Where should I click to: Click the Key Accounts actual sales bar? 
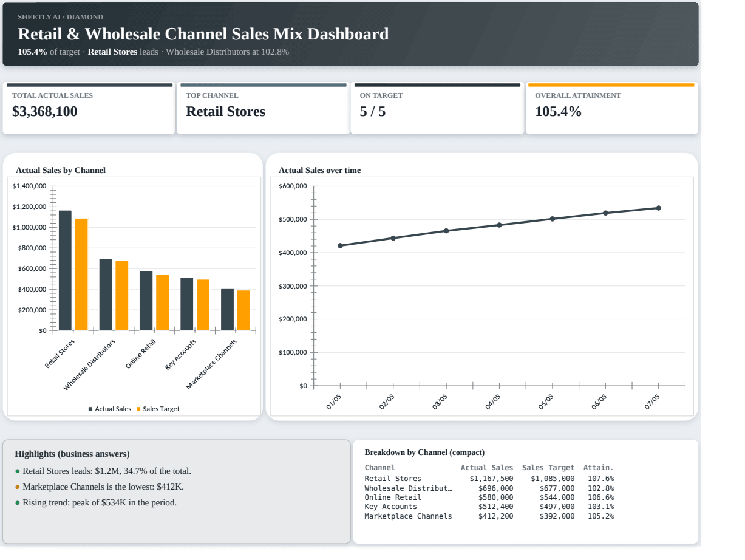pos(187,304)
